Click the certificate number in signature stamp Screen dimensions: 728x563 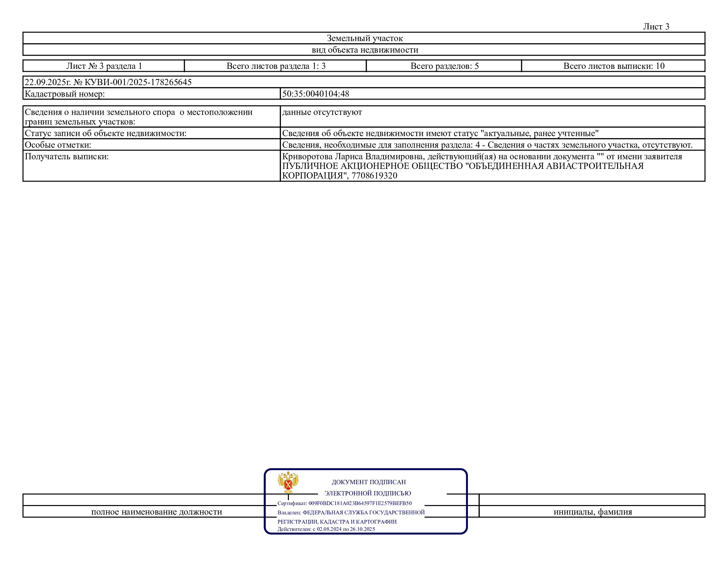point(360,503)
